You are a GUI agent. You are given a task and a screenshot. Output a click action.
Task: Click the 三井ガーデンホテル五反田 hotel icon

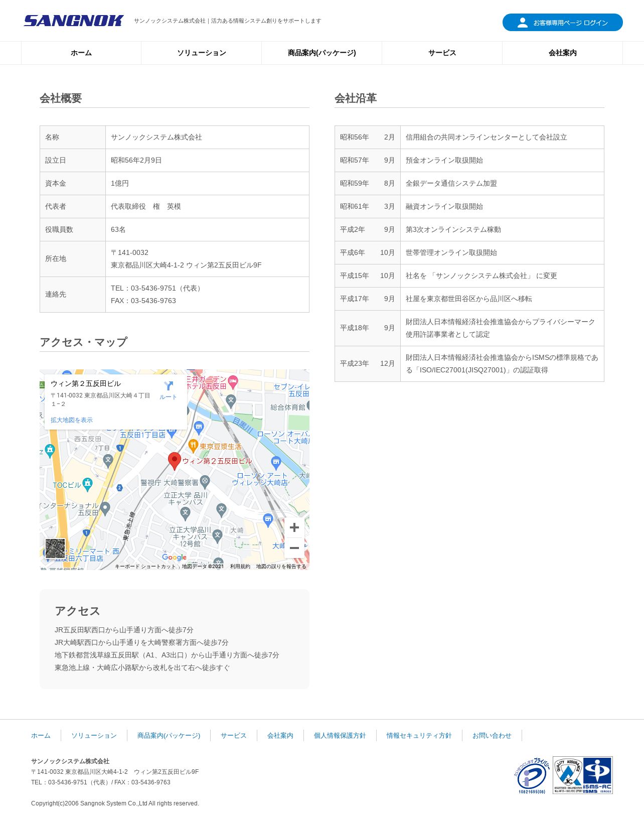pos(233,382)
